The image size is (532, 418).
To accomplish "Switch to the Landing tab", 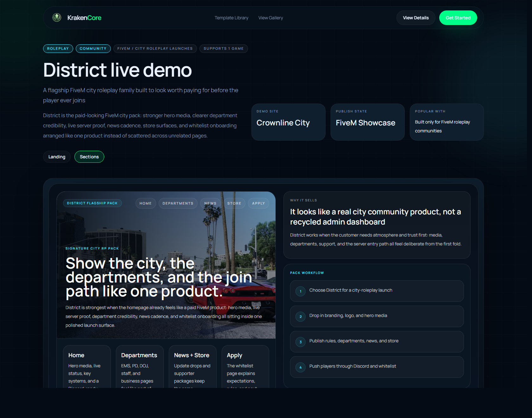I will (x=57, y=157).
